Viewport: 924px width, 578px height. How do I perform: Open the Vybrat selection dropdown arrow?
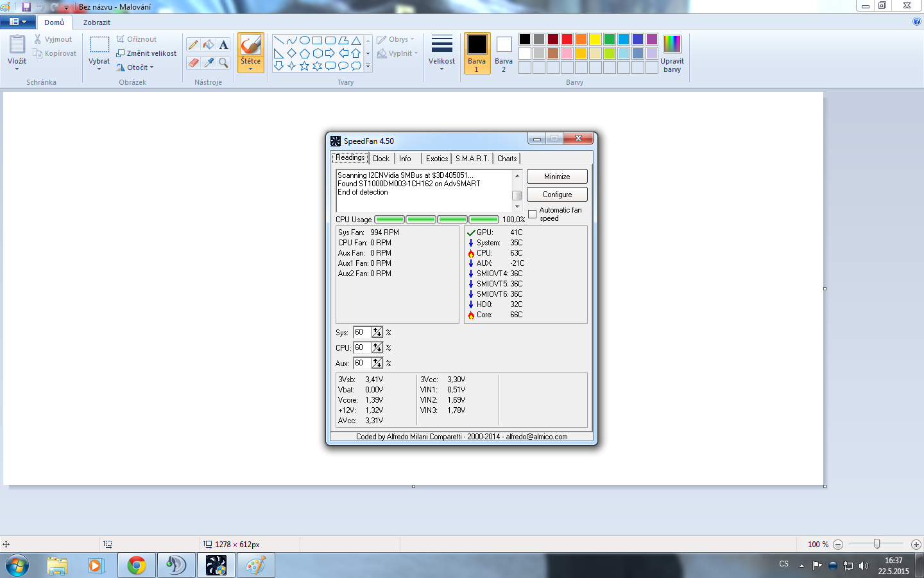coord(99,68)
